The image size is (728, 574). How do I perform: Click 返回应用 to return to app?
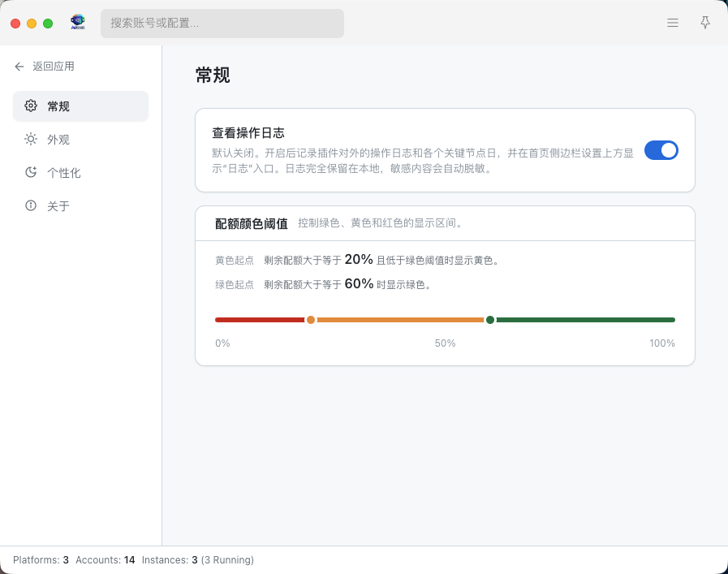53,67
